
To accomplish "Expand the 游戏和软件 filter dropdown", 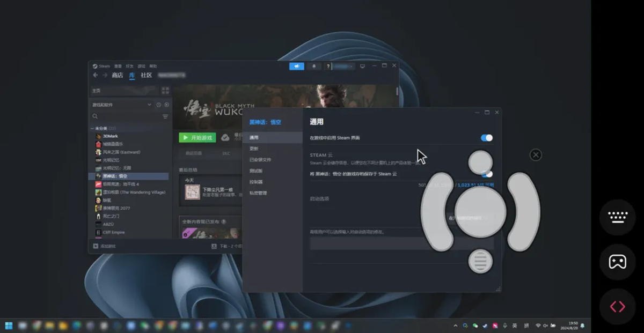I will (122, 105).
